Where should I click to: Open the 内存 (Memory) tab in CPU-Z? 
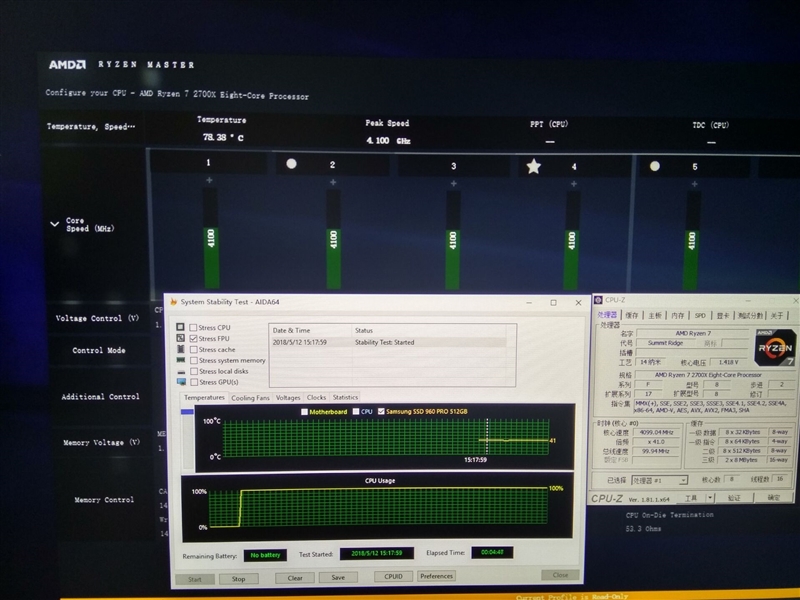click(678, 316)
